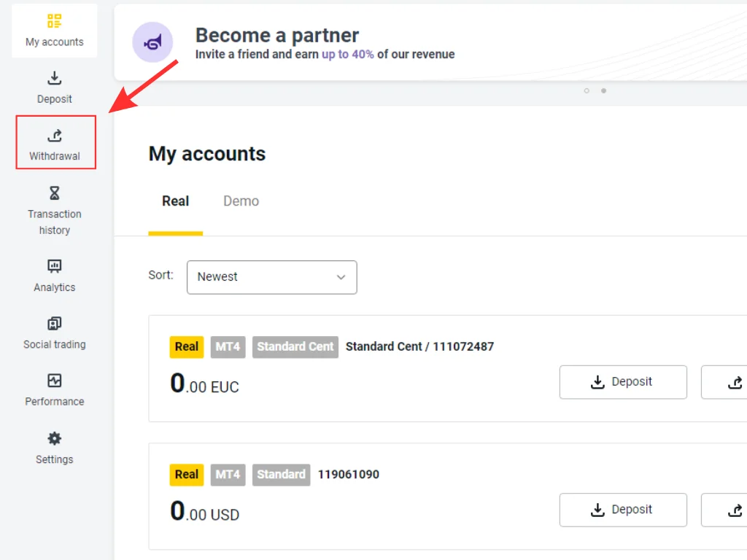The image size is (747, 560).
Task: Expand the Sort Newest dropdown
Action: click(271, 277)
